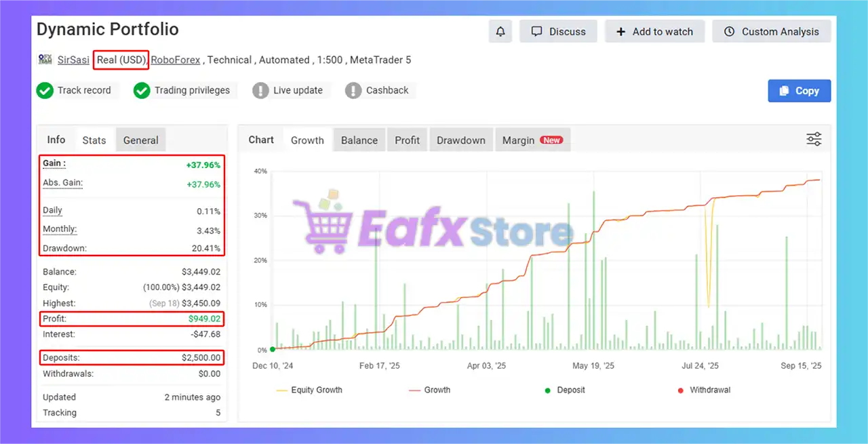Viewport: 868px width, 444px height.
Task: Click the Withdrawals value $0.00
Action: coord(210,374)
